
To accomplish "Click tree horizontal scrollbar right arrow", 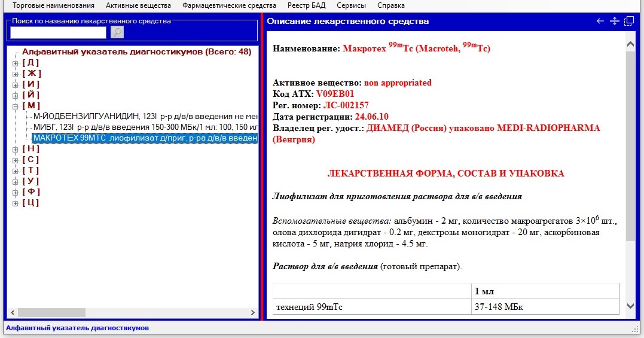I will click(x=252, y=312).
